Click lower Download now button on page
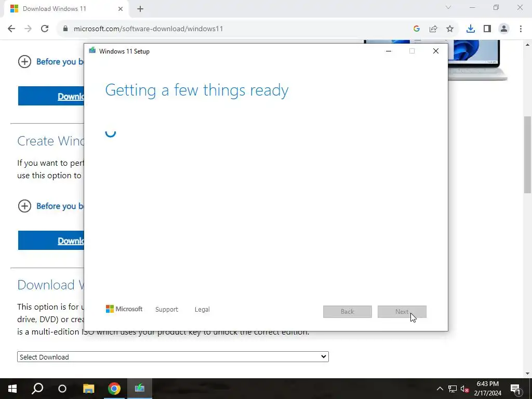 coord(51,241)
